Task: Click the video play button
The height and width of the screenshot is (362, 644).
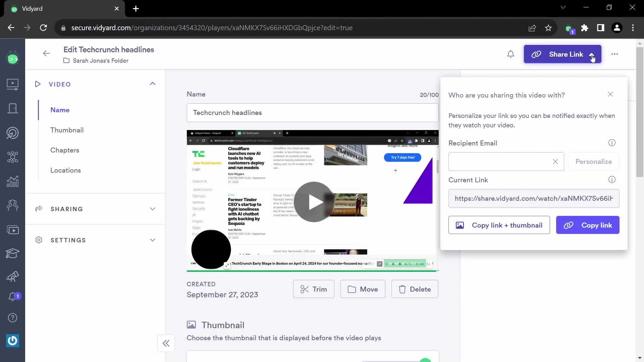Action: pos(314,201)
